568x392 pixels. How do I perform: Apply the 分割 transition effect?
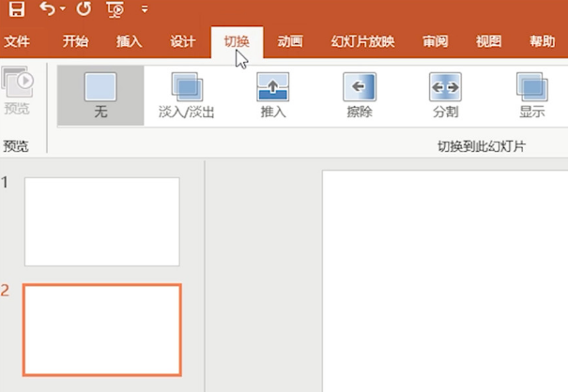tap(446, 96)
